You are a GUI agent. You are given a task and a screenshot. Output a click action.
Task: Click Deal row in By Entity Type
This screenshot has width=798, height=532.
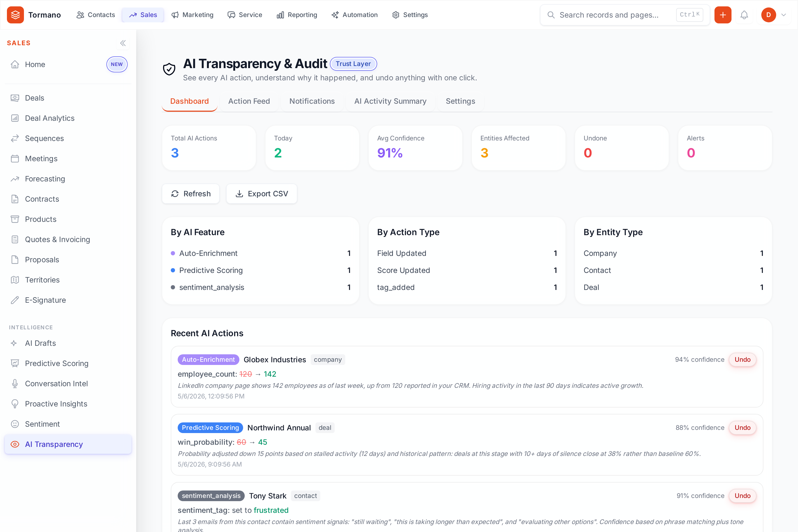click(673, 287)
